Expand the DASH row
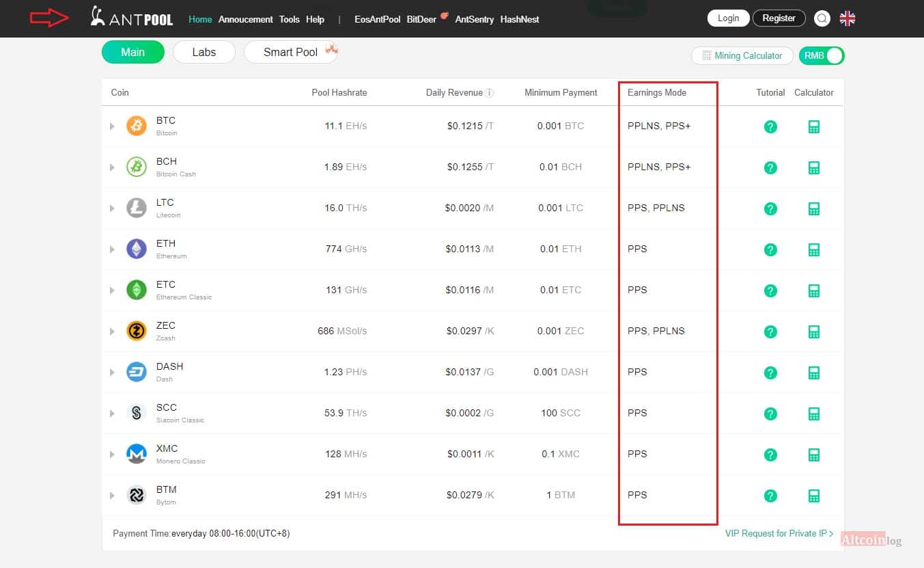The image size is (924, 568). click(113, 373)
